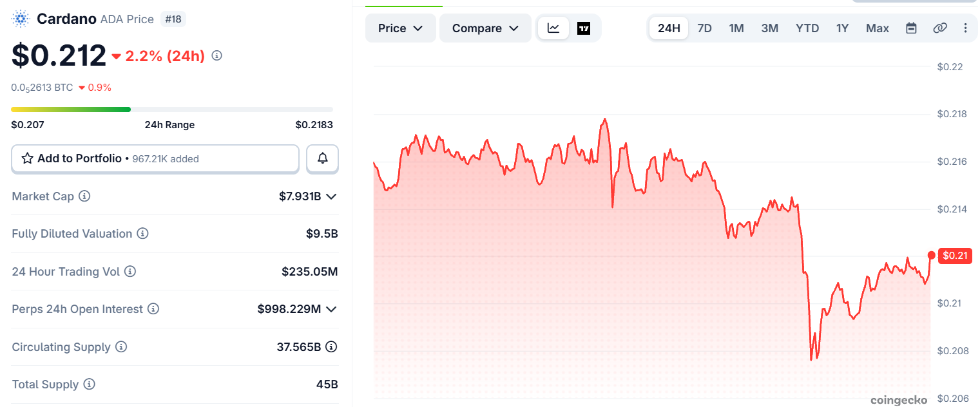
Task: Select the 1M timeframe tab
Action: pos(736,28)
